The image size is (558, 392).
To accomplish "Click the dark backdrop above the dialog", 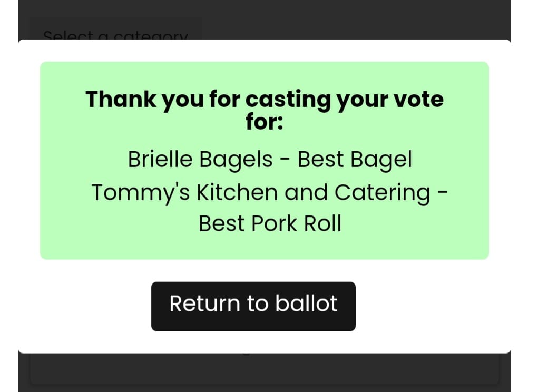I will (x=316, y=18).
